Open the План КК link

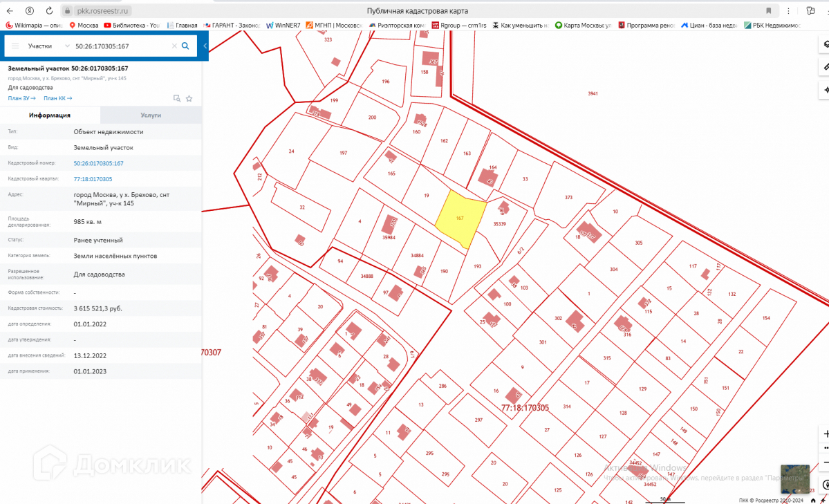click(57, 98)
